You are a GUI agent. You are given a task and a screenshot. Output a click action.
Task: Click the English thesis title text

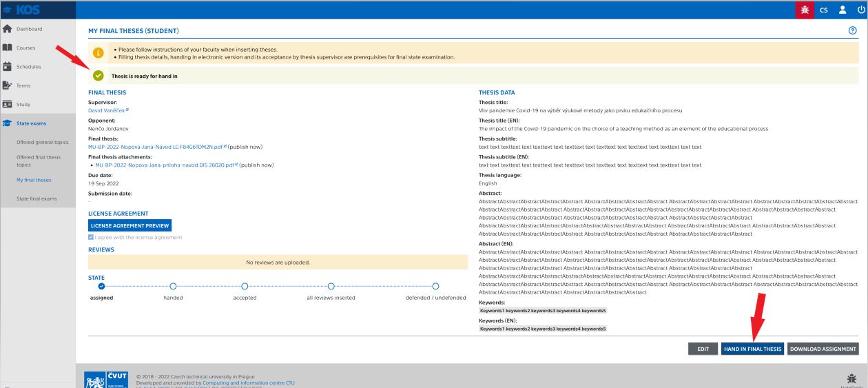click(623, 129)
